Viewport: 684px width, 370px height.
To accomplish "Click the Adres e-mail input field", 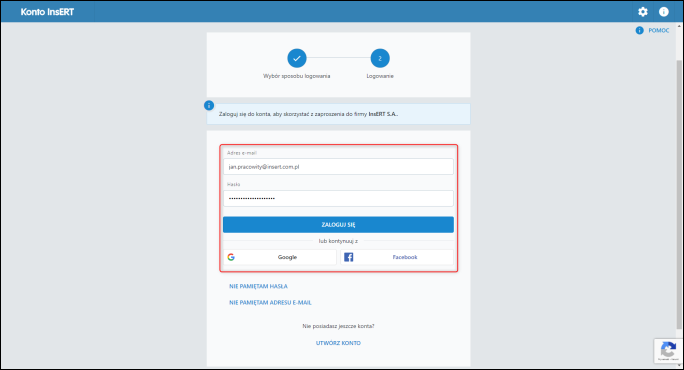I will tap(338, 167).
